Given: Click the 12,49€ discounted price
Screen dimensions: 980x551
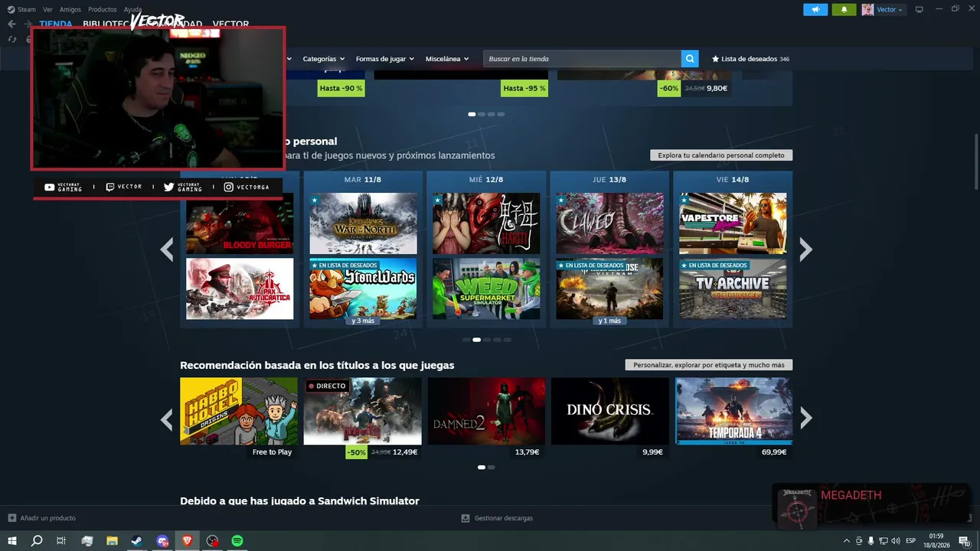Looking at the screenshot, I should point(405,452).
